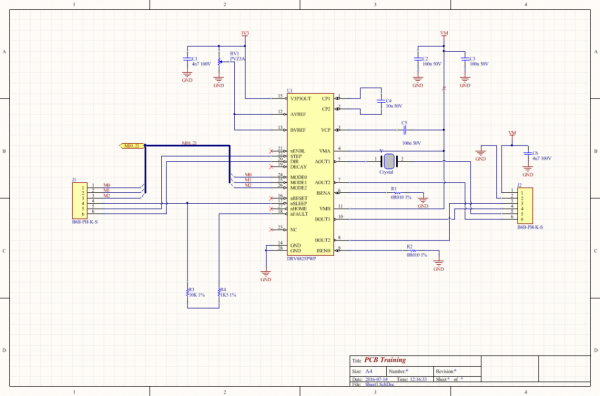Click the No ERC cross at nHOME pin
This screenshot has height=396, width=600.
tap(271, 209)
